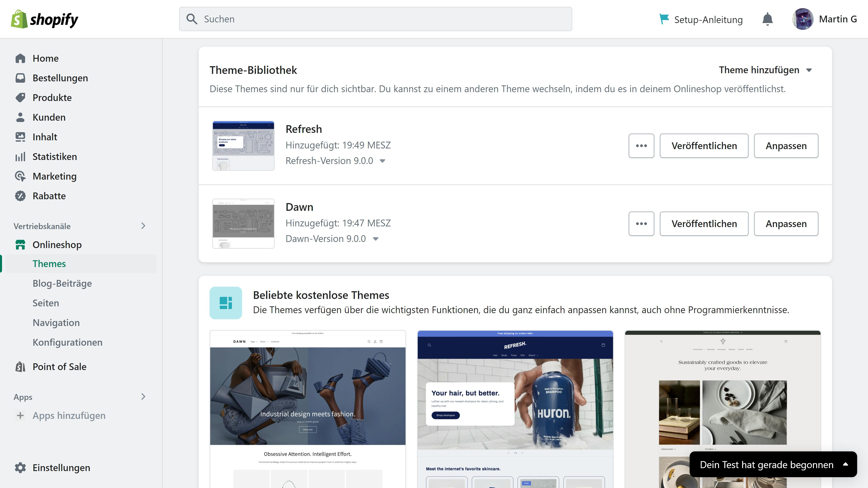The width and height of the screenshot is (868, 488).
Task: Open Statistiken from the sidebar
Action: tap(54, 157)
